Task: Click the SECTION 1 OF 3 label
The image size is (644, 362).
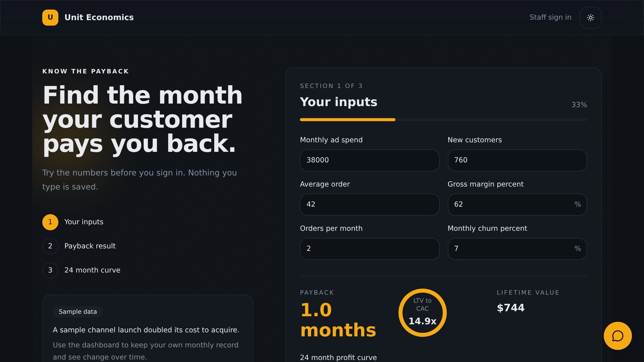Action: [x=331, y=86]
